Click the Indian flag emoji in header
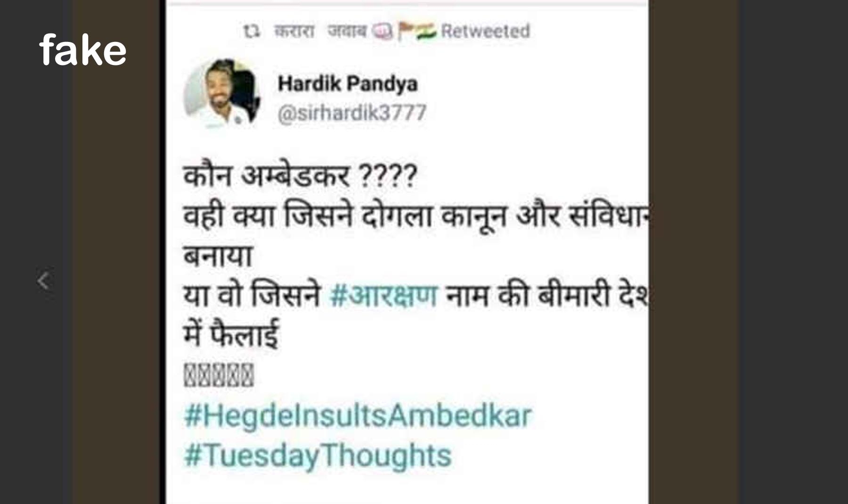This screenshot has width=848, height=504. point(426,31)
